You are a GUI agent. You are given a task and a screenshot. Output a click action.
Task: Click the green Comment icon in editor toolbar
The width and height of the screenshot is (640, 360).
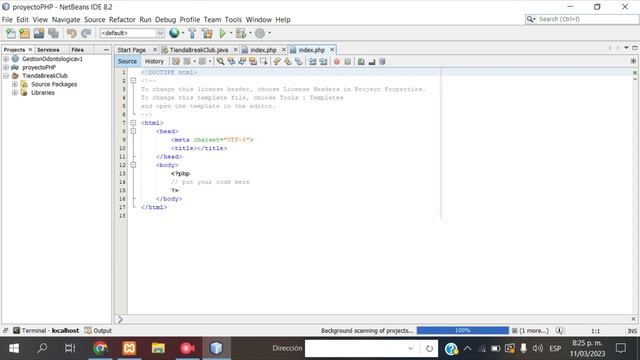pos(361,62)
